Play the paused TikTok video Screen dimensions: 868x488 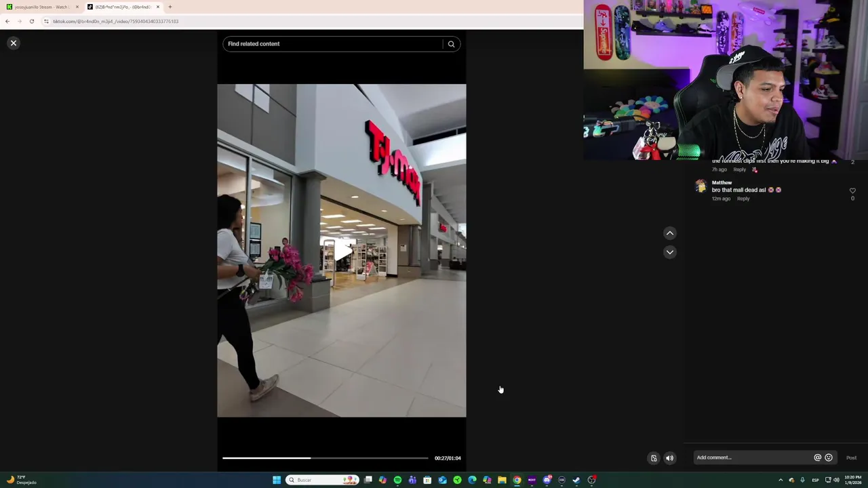point(342,251)
